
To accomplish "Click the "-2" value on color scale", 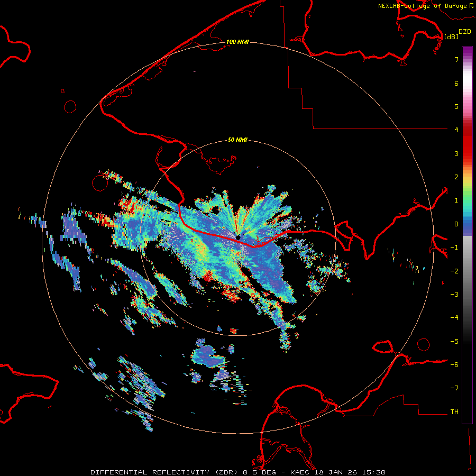I will coord(454,271).
